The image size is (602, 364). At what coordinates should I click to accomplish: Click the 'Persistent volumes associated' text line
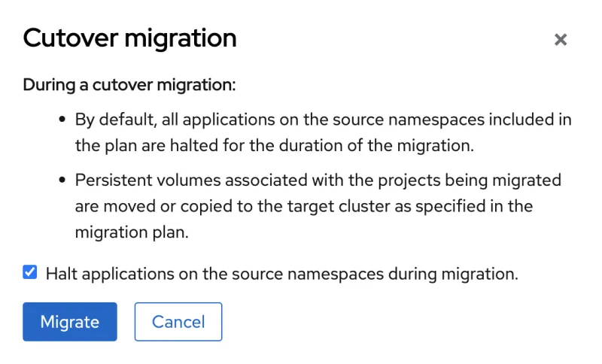tap(318, 181)
